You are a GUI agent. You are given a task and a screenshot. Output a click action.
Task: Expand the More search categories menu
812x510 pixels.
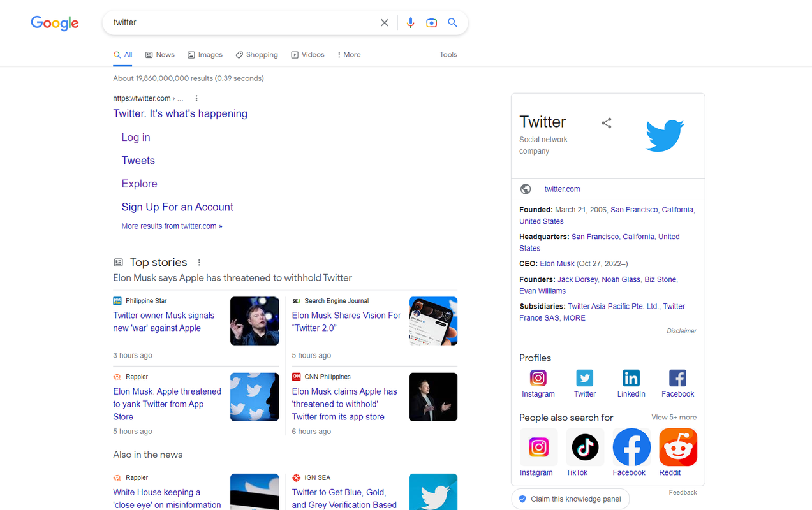coord(349,55)
